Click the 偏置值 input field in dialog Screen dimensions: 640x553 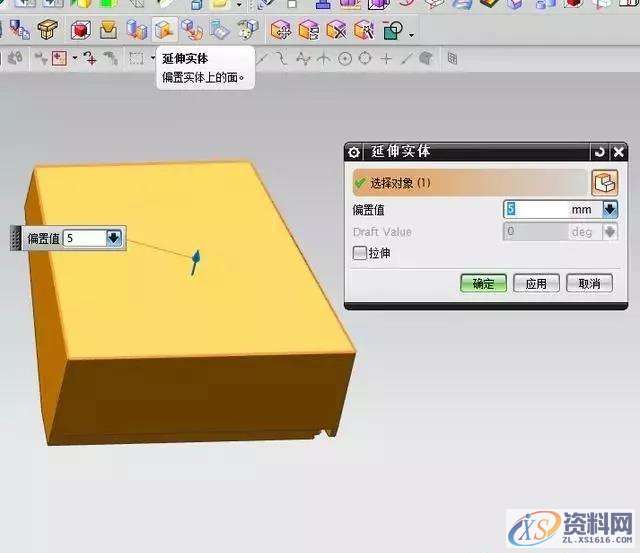(535, 210)
